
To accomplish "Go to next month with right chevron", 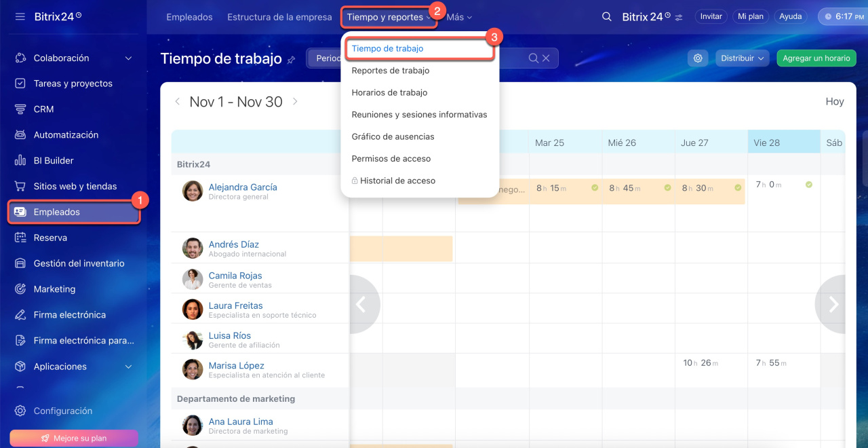I will pyautogui.click(x=295, y=102).
